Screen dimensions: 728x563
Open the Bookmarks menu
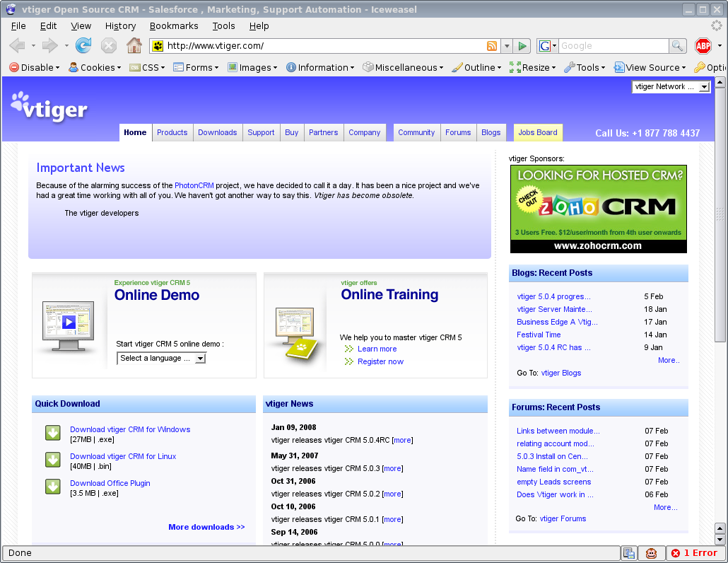[x=174, y=26]
